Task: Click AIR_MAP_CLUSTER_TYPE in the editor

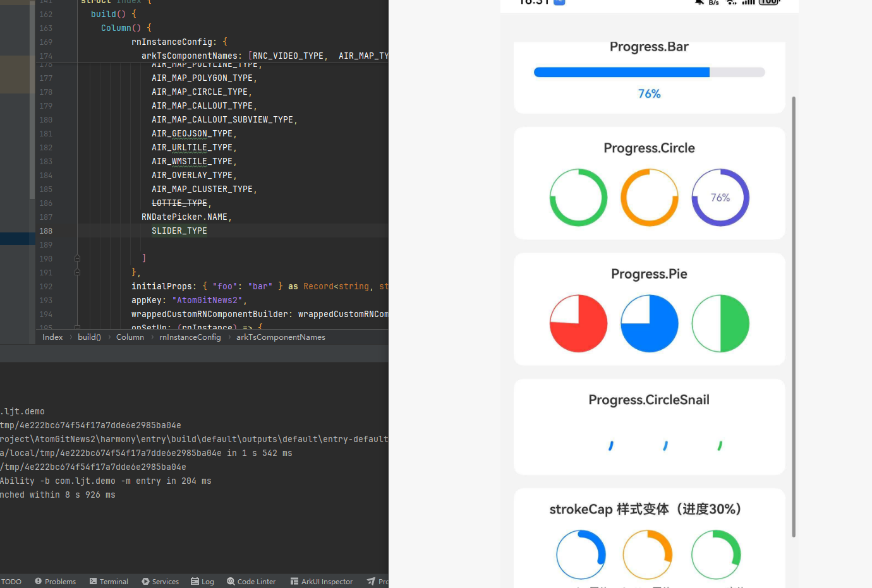Action: click(x=202, y=189)
